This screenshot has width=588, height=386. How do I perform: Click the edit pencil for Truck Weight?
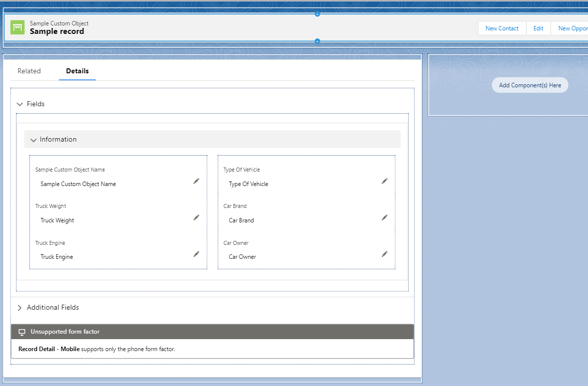[196, 217]
